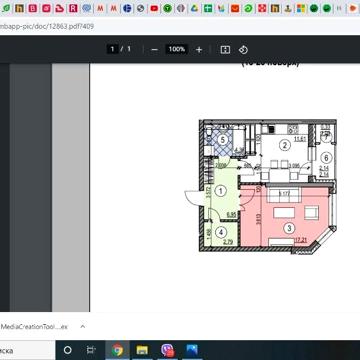Click the 100% zoom level field
The height and width of the screenshot is (360, 360).
(177, 49)
